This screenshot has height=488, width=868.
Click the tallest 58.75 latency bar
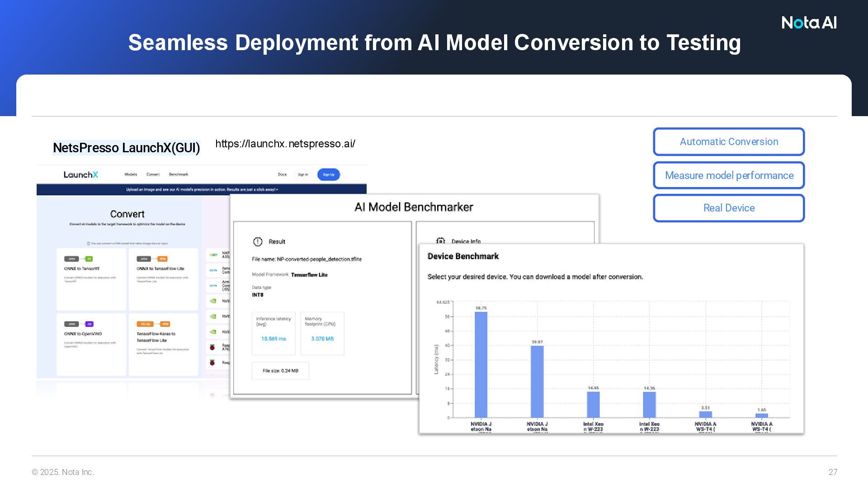pos(481,364)
